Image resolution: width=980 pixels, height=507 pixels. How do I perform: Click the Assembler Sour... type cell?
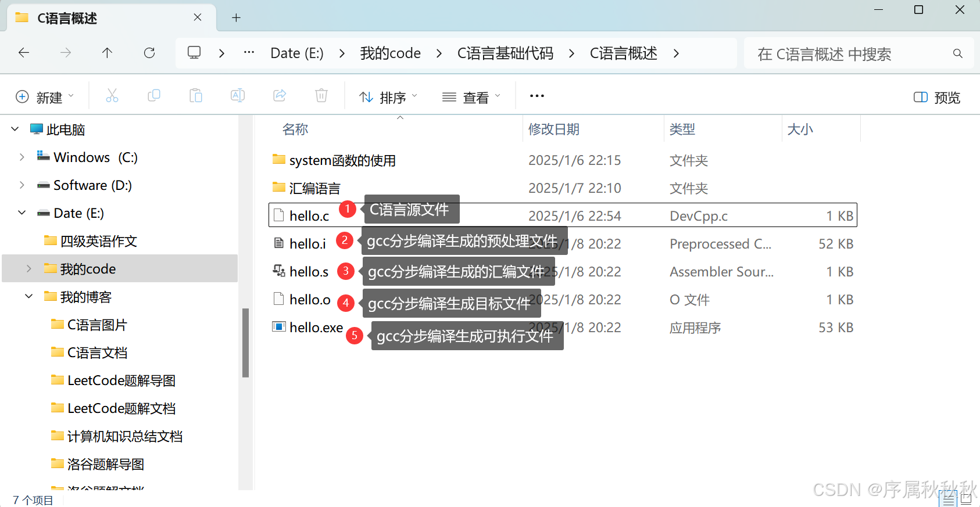[x=722, y=272]
